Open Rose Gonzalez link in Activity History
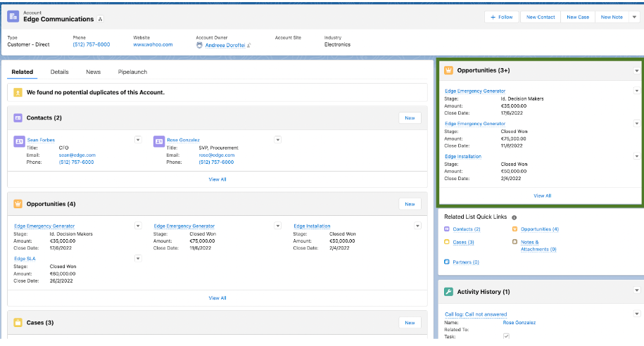The height and width of the screenshot is (346, 644). (519, 323)
